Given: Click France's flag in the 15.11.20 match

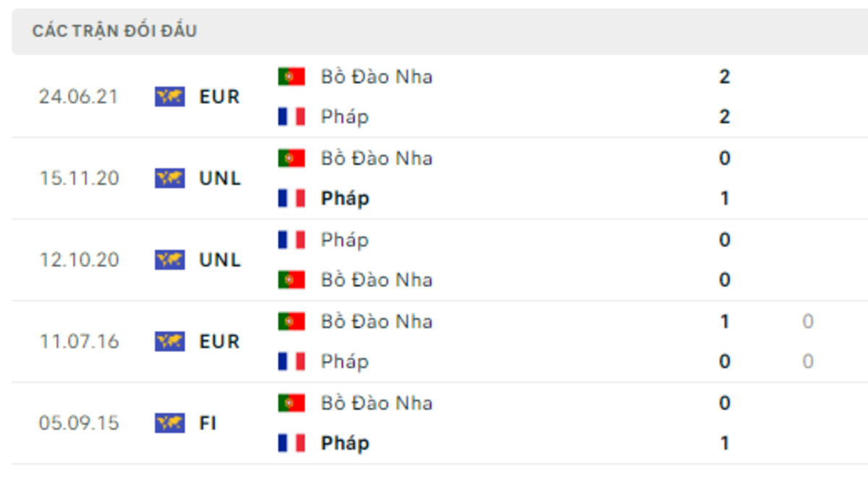Looking at the screenshot, I should (292, 199).
